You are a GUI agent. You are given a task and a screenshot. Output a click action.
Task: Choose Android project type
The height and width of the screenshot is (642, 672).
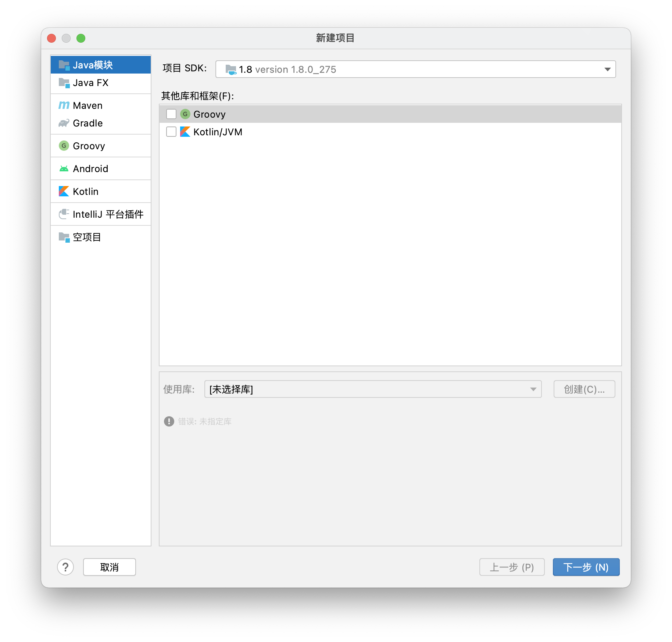click(100, 169)
